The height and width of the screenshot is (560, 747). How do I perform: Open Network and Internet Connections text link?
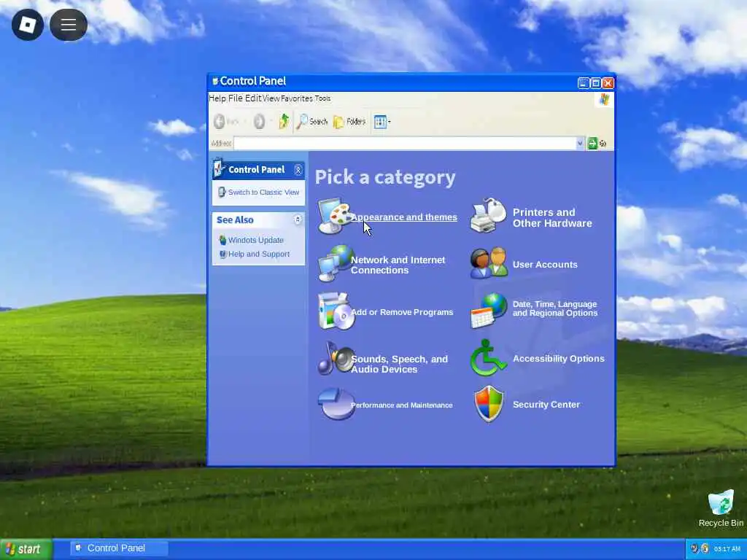(x=398, y=265)
